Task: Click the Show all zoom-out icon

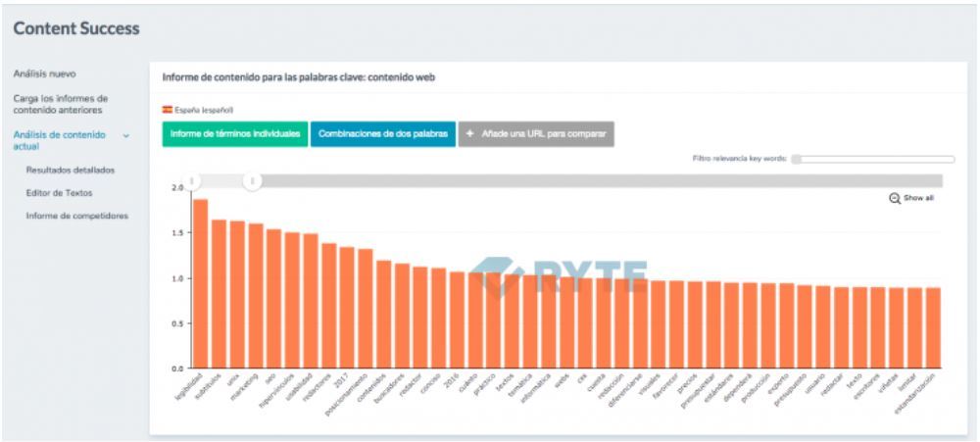Action: pyautogui.click(x=895, y=198)
